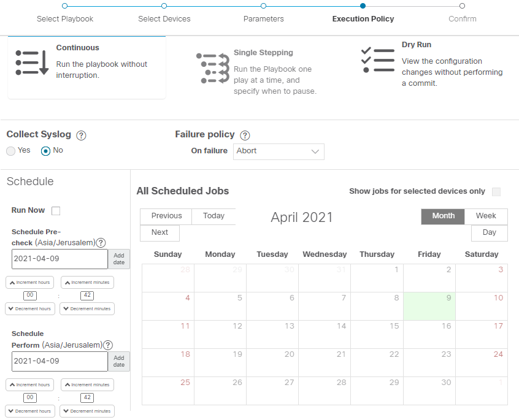Check Show jobs for selected devices only
519x420 pixels.
pyautogui.click(x=496, y=191)
